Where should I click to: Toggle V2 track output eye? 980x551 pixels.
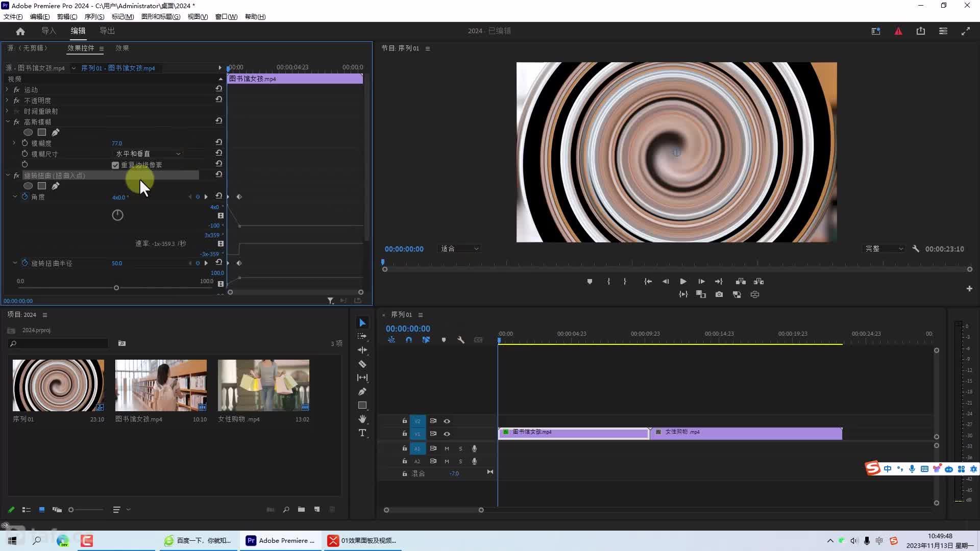click(447, 421)
